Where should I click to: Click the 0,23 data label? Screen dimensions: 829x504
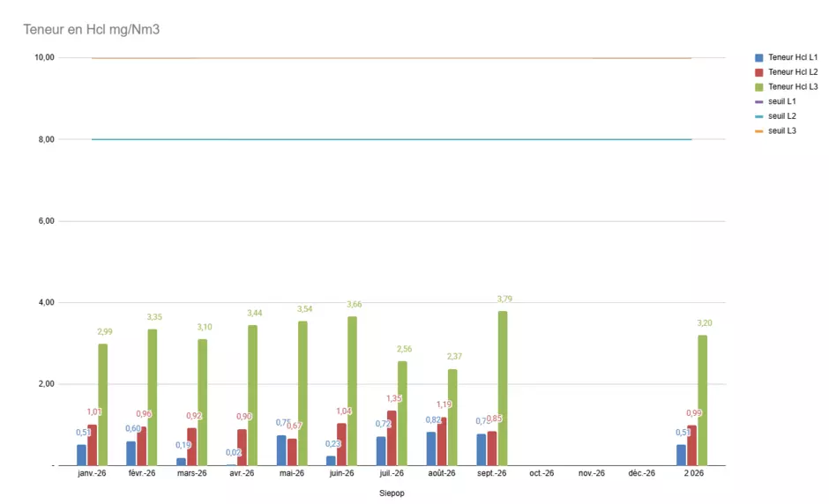point(333,444)
